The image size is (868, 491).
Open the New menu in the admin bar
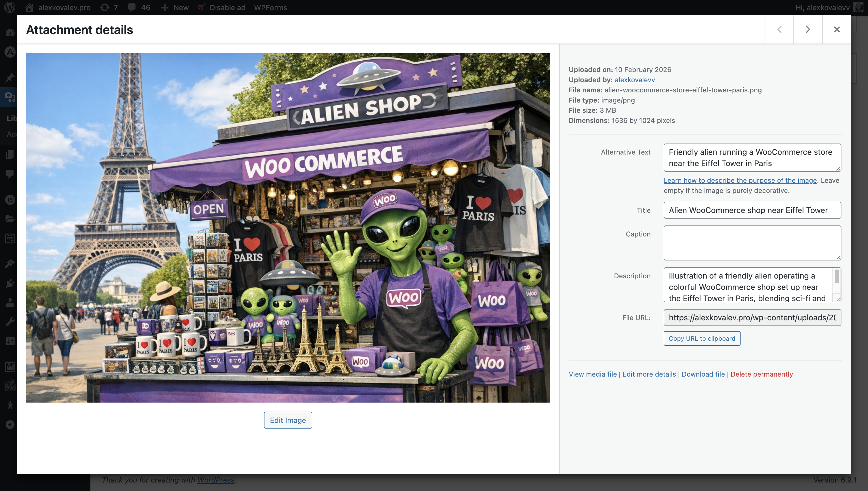tap(175, 7)
